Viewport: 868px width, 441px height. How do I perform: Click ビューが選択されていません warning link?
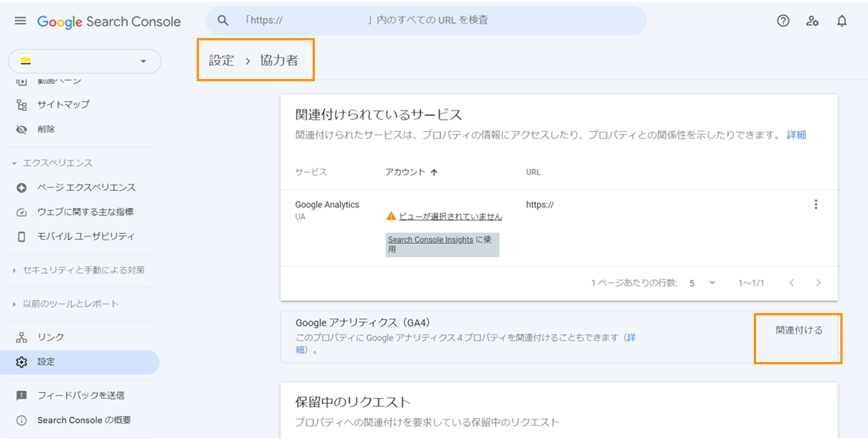click(450, 217)
